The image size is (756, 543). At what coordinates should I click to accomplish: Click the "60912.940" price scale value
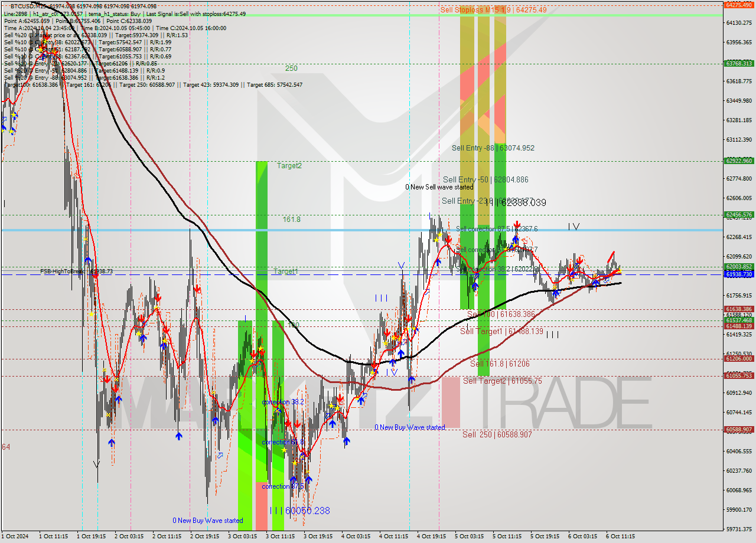(x=739, y=393)
